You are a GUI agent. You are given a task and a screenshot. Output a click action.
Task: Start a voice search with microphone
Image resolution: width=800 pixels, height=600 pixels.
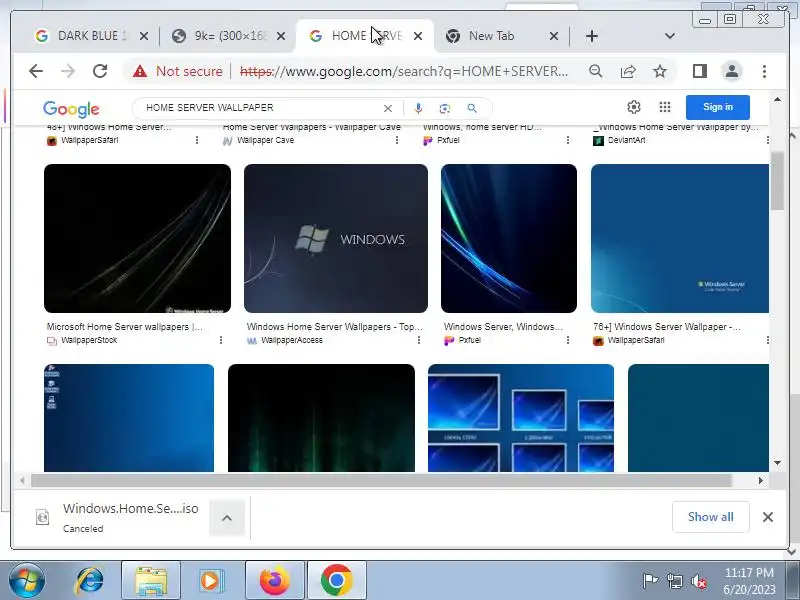[418, 108]
